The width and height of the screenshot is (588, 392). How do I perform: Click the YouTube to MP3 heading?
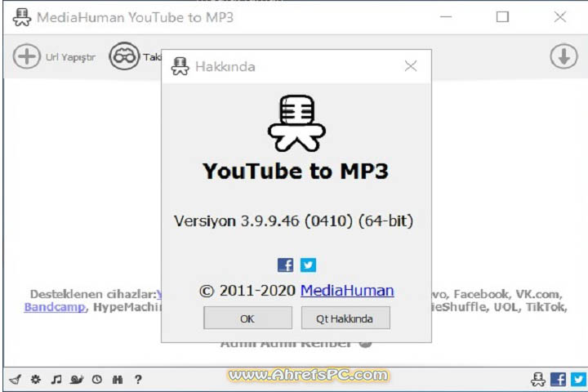pos(296,171)
